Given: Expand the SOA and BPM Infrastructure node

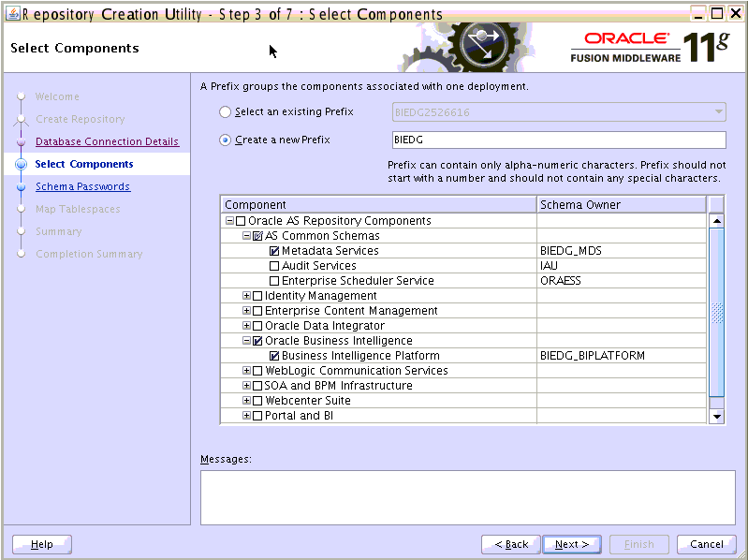Looking at the screenshot, I should (246, 386).
